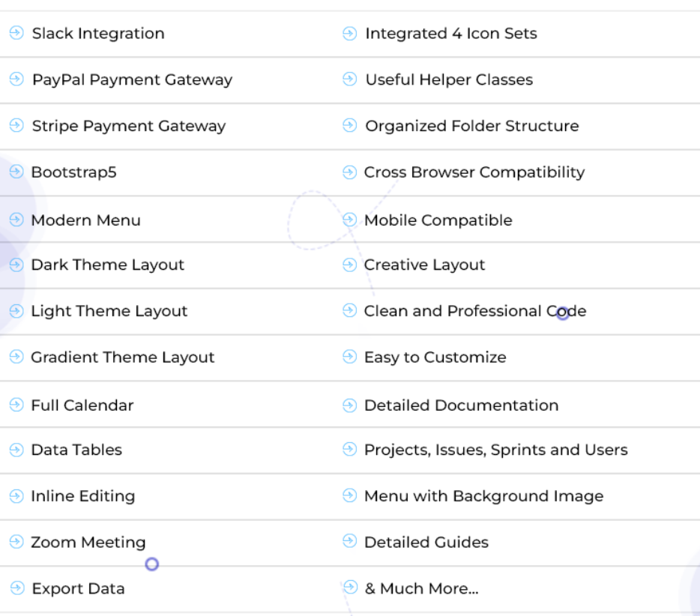Image resolution: width=700 pixels, height=616 pixels.
Task: Click the arrow icon beside Slack Integration
Action: [16, 34]
